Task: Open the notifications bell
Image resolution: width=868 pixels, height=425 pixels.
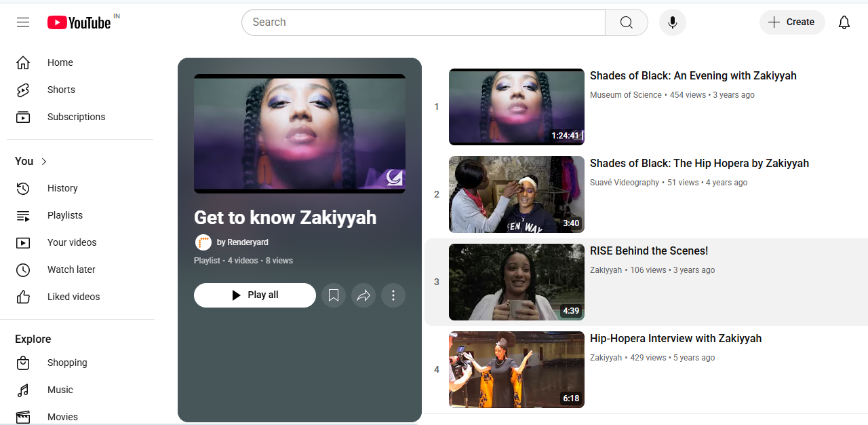Action: [x=844, y=22]
